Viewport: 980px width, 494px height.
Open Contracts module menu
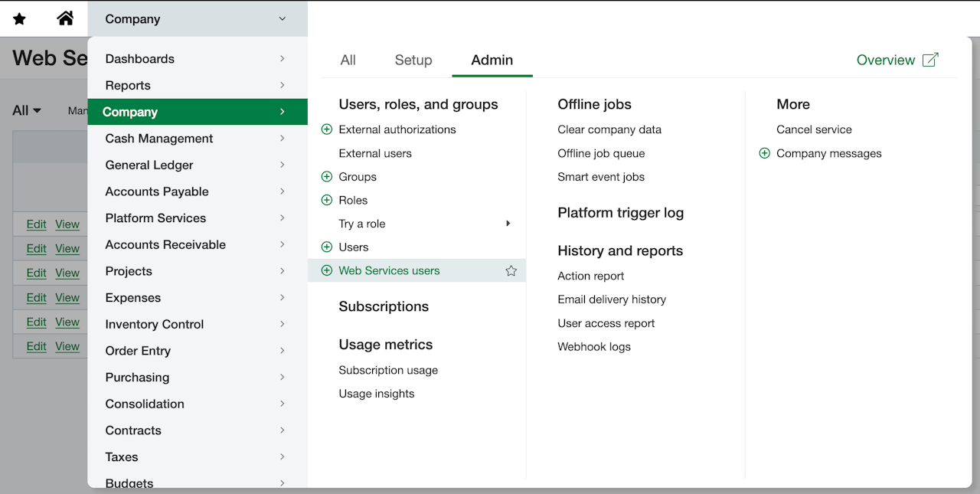(x=198, y=430)
